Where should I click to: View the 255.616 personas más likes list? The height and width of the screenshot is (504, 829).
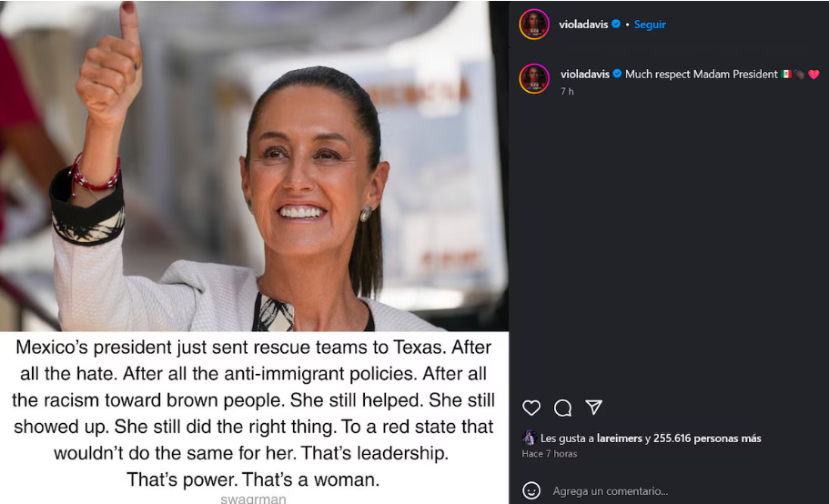(x=707, y=438)
